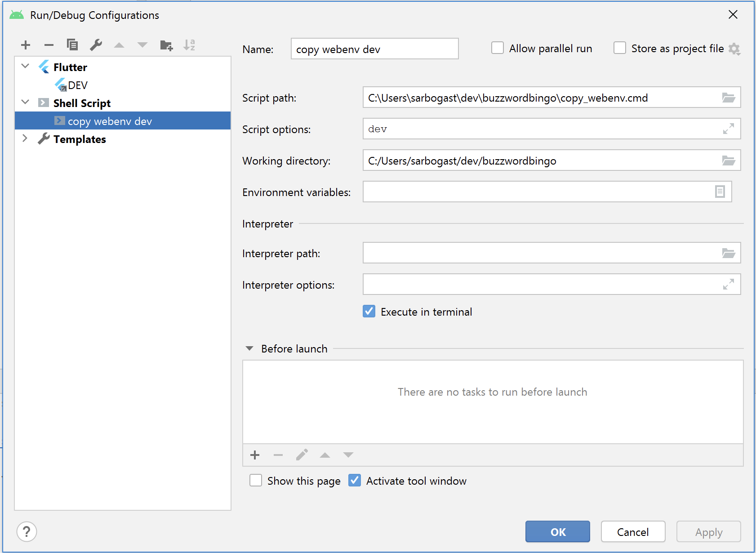Add a Before launch task
The image size is (756, 553).
pos(255,455)
